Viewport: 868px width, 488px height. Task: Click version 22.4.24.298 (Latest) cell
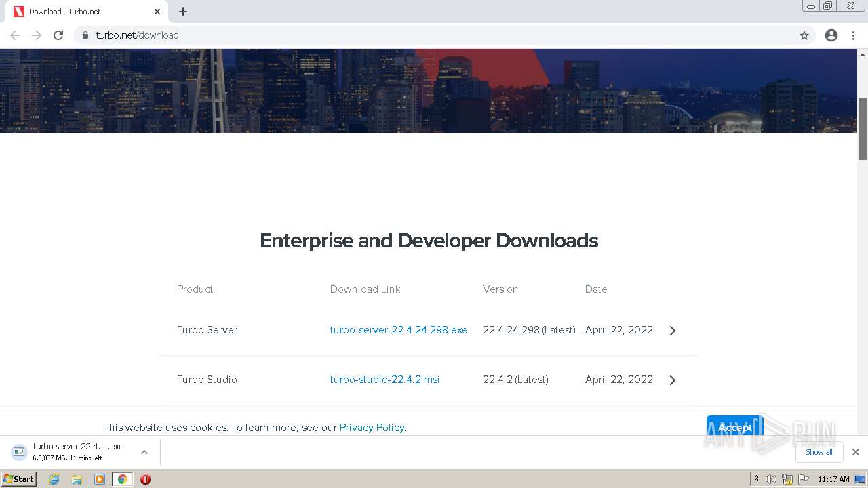(529, 330)
